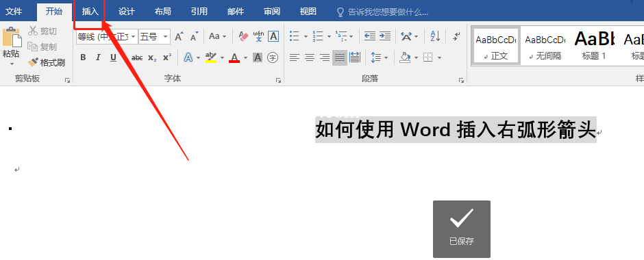Click the heading 如何使用 Word 插入右弧形箭头
Screen dimensions: 644x260
456,130
